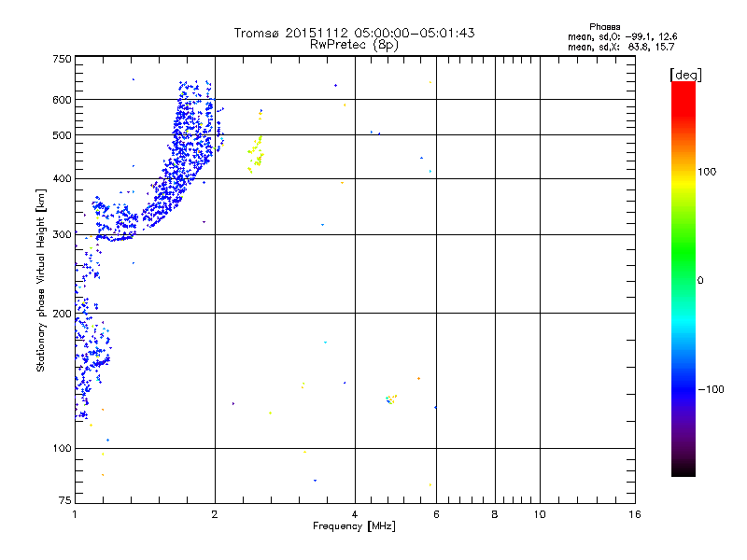
Task: Click the "mean, sd,O: -99.1, 12.6" line
Action: [x=622, y=36]
